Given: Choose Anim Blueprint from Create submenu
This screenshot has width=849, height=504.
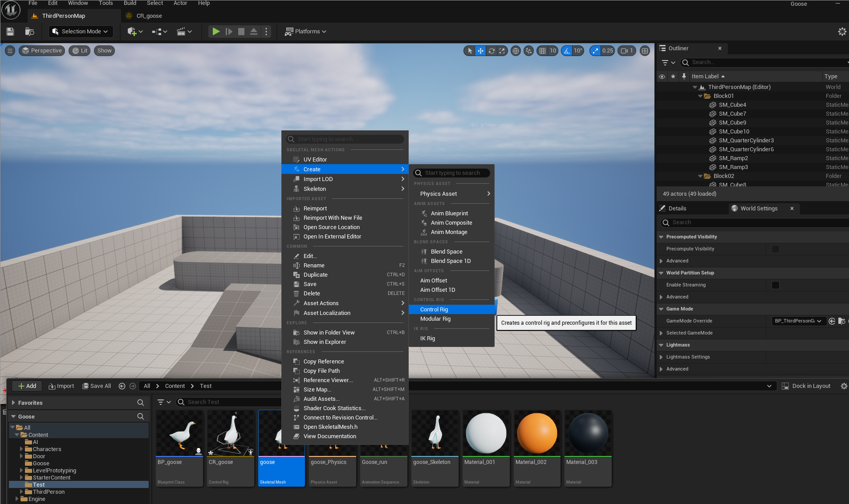Looking at the screenshot, I should [x=451, y=214].
